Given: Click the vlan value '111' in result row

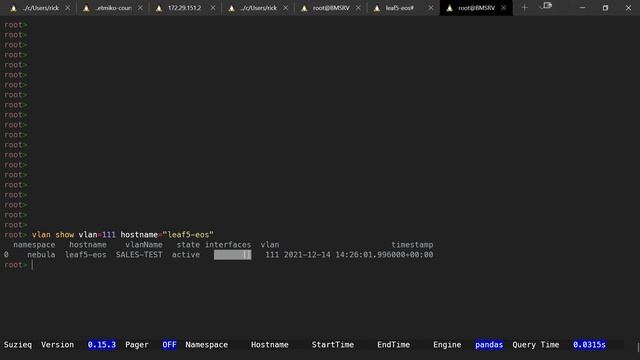Looking at the screenshot, I should pos(272,255).
